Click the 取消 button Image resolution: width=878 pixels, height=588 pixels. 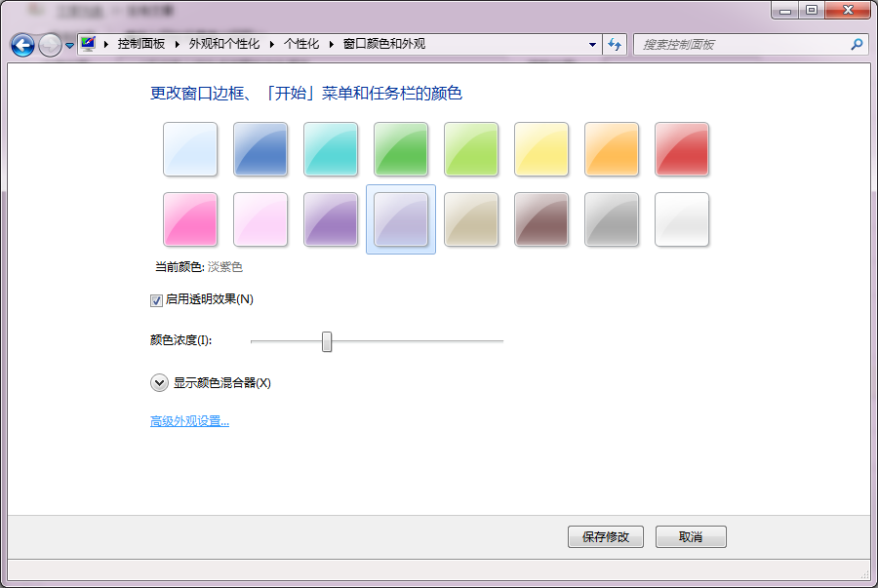click(x=691, y=536)
